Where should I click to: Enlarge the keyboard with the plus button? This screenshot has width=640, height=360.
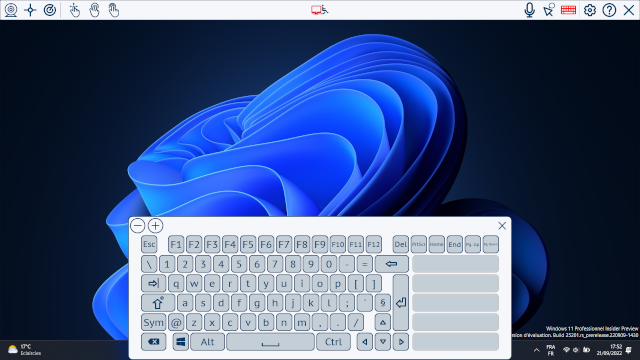156,225
